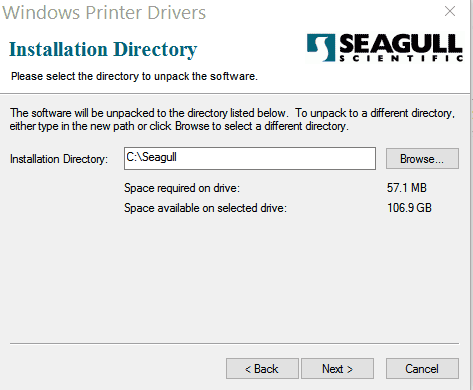Click the unpack instructions paragraph
Viewport: 473px width, 390px height.
pyautogui.click(x=232, y=120)
